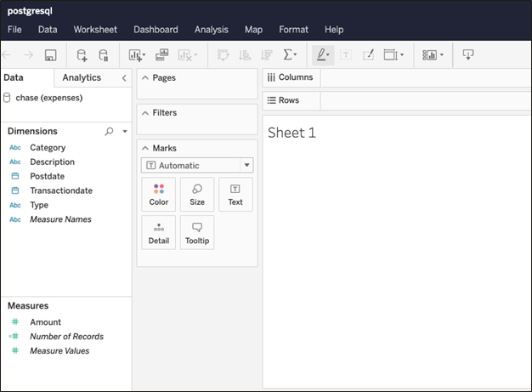
Task: Switch to the Analytics tab
Action: coord(82,77)
